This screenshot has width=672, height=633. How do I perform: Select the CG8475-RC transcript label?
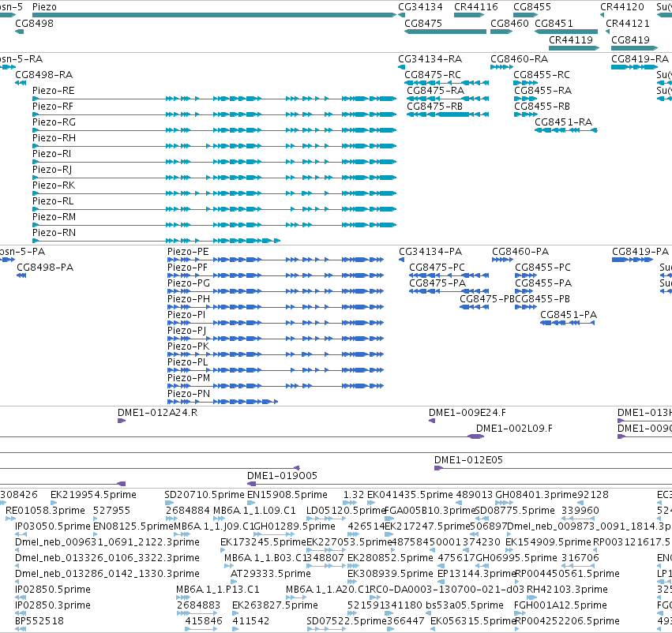[x=433, y=75]
